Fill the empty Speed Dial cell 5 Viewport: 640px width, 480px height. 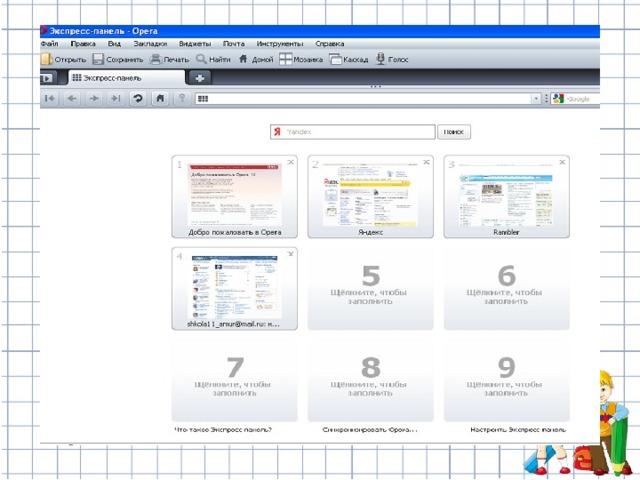pos(371,288)
